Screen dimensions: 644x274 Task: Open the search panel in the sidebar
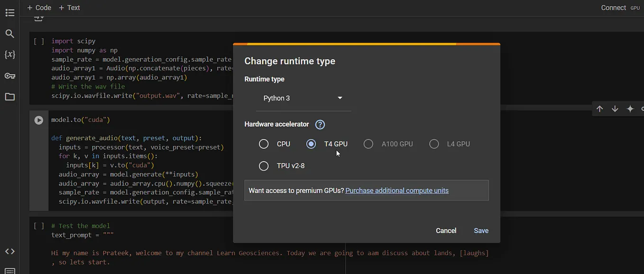[x=10, y=33]
